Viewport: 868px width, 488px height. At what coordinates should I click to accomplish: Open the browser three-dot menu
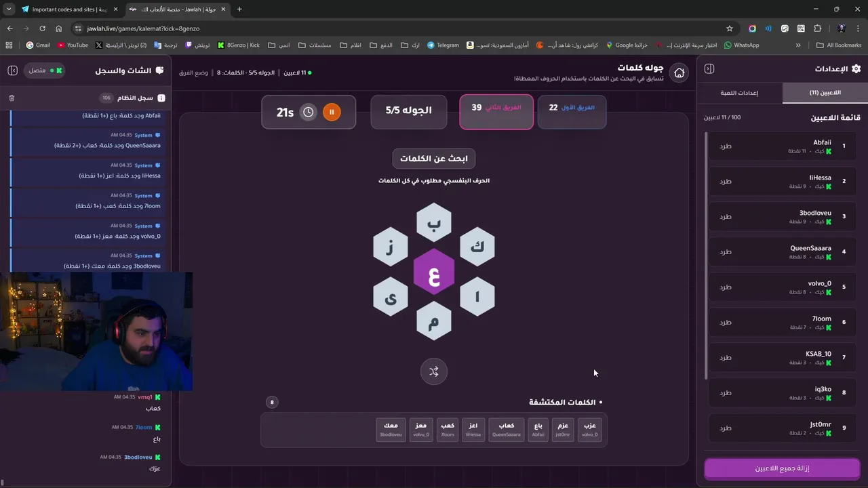(x=858, y=28)
